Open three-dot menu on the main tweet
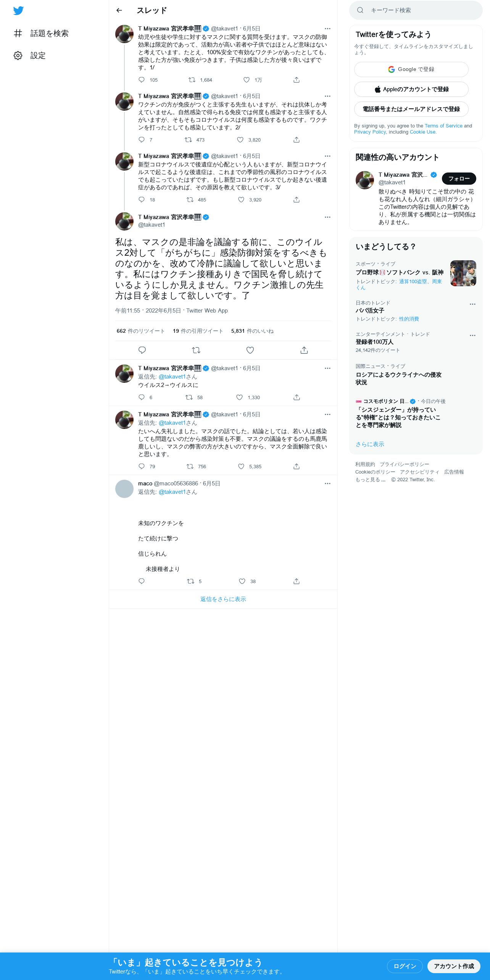Image resolution: width=490 pixels, height=980 pixels. (x=327, y=217)
